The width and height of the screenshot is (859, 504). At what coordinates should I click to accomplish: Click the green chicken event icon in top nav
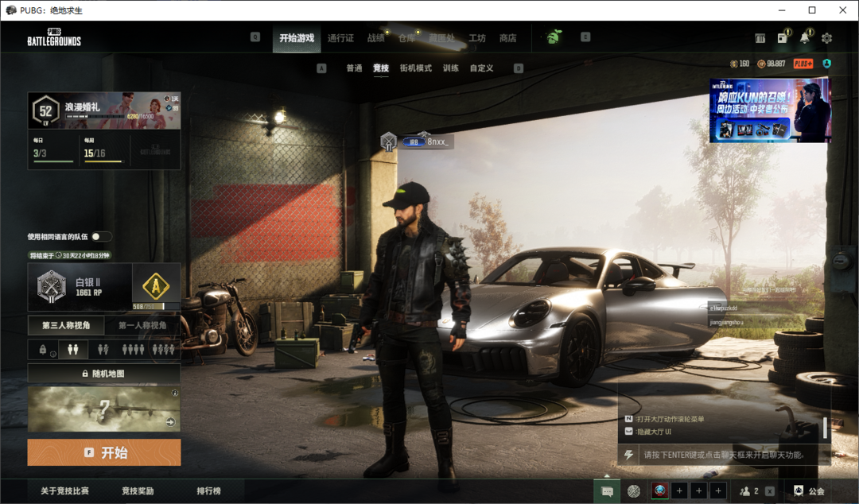pyautogui.click(x=554, y=37)
